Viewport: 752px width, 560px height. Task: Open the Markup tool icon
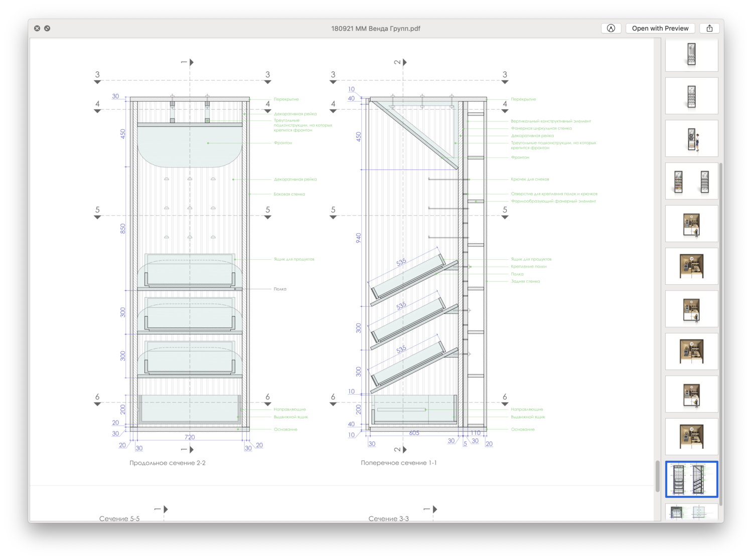coord(611,29)
